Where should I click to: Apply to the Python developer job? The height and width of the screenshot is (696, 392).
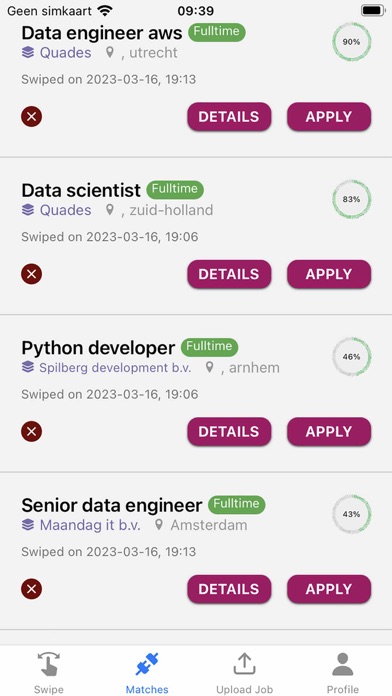329,431
